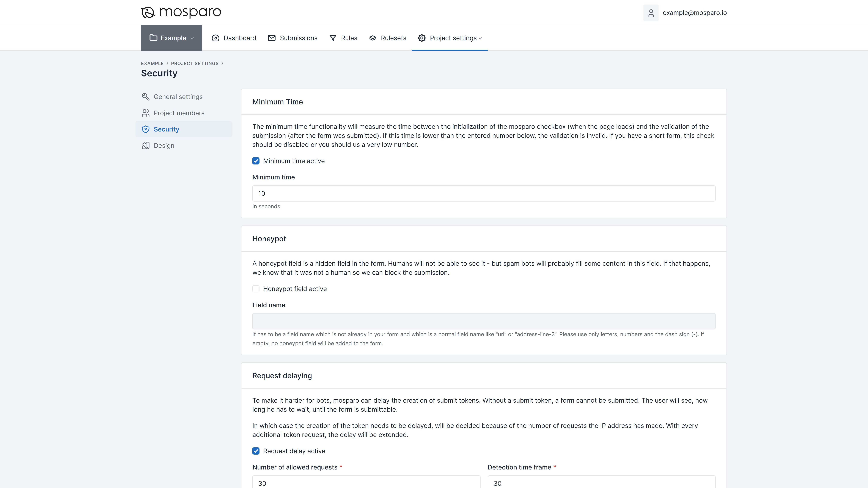Open the Submissions tab
The image size is (868, 488).
point(292,38)
